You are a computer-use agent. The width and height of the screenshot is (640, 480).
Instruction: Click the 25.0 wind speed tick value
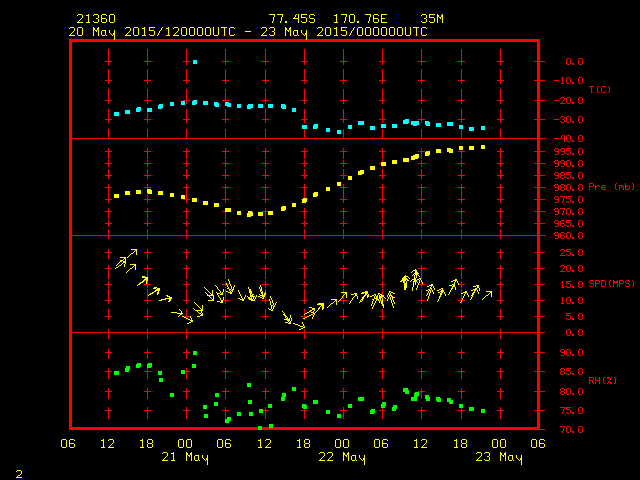(571, 253)
